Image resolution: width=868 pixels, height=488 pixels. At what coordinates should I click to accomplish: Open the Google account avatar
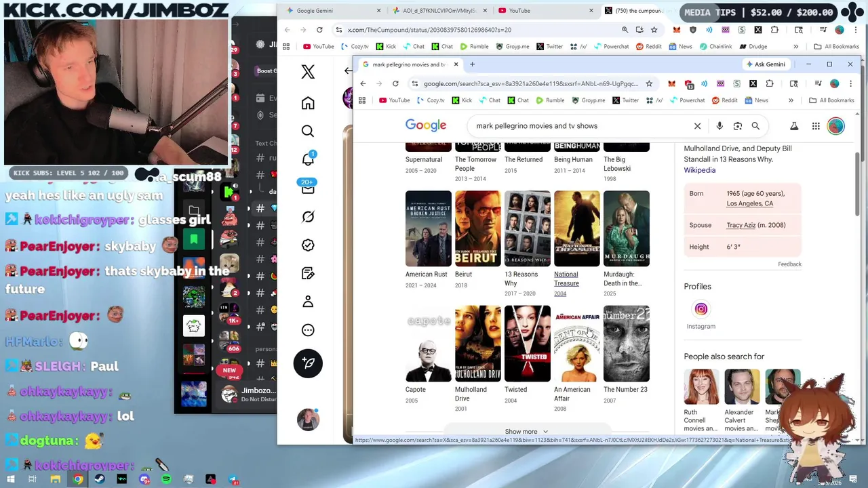point(835,126)
